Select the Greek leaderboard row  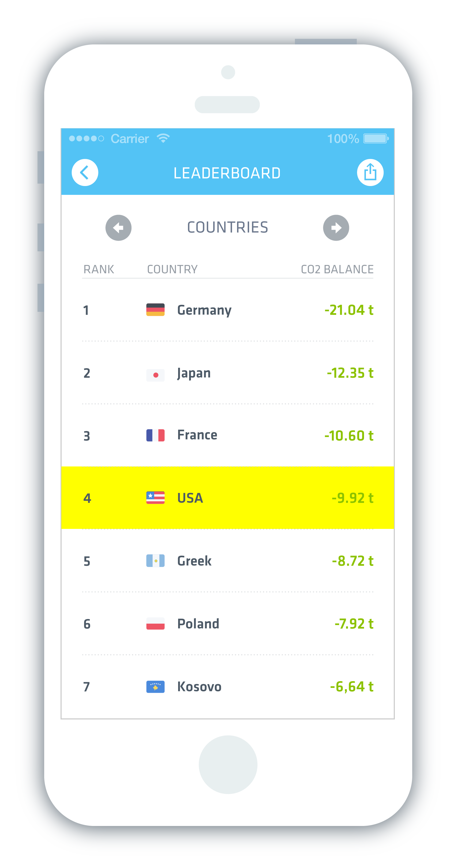point(227,561)
